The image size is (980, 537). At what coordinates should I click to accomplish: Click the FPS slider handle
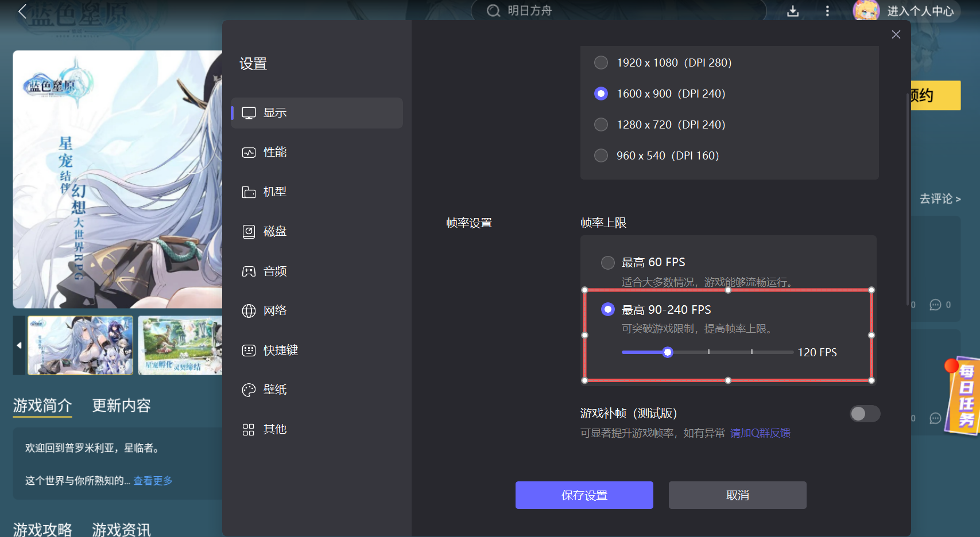pyautogui.click(x=668, y=352)
